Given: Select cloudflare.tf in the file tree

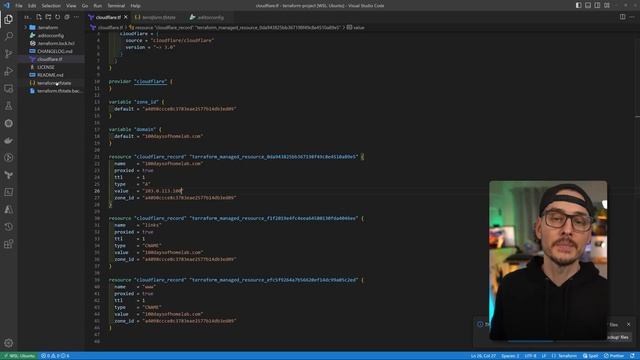Looking at the screenshot, I should (51, 59).
